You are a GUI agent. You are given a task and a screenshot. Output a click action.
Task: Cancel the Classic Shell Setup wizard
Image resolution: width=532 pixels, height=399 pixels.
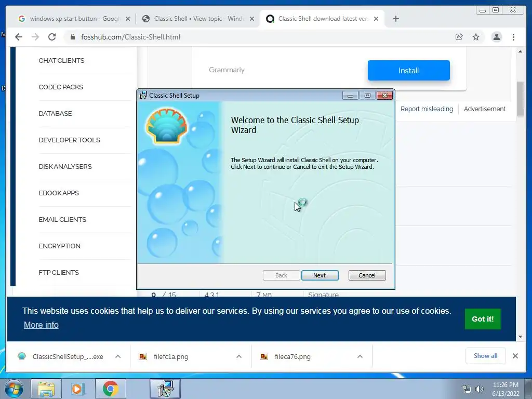pos(367,275)
